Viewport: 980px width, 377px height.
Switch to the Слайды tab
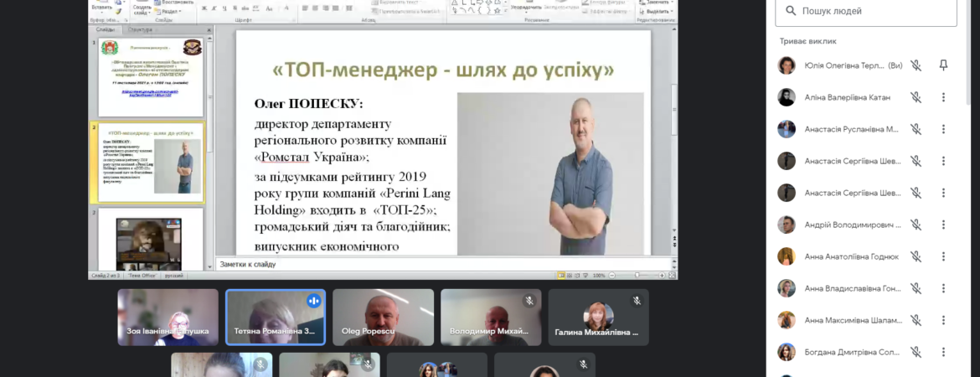pyautogui.click(x=106, y=29)
